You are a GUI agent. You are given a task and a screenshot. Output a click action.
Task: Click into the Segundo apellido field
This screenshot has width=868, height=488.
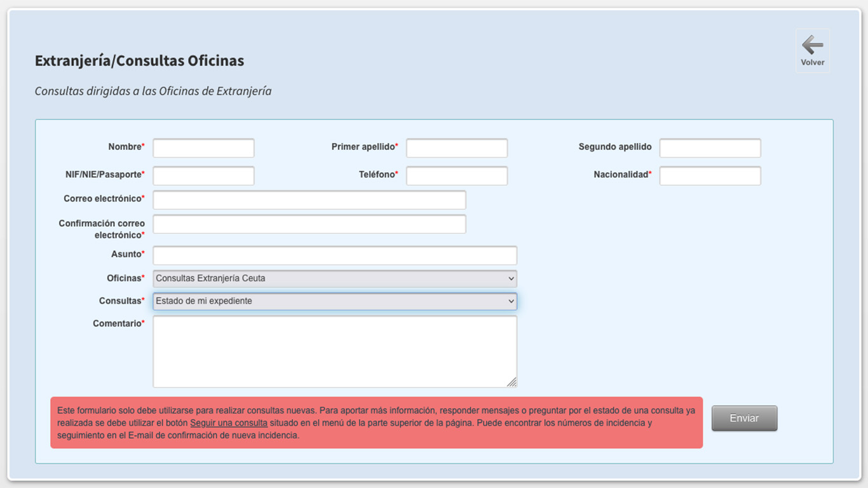(x=710, y=148)
